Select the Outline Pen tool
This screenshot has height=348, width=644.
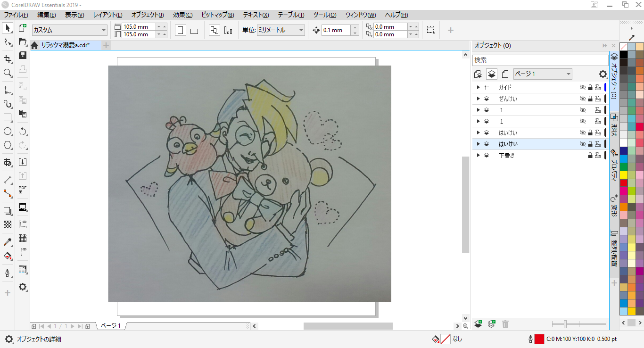[8, 273]
